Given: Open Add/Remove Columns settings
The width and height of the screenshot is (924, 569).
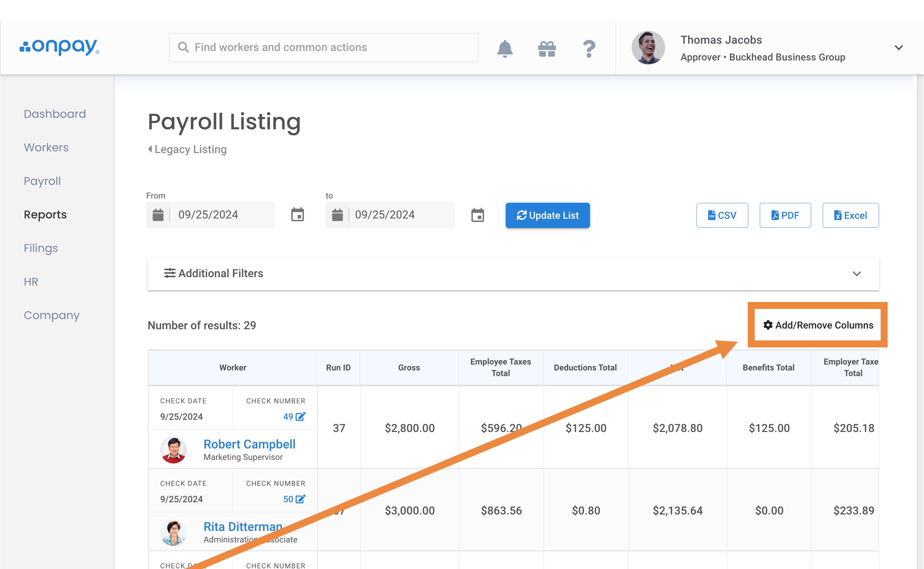Looking at the screenshot, I should point(818,325).
